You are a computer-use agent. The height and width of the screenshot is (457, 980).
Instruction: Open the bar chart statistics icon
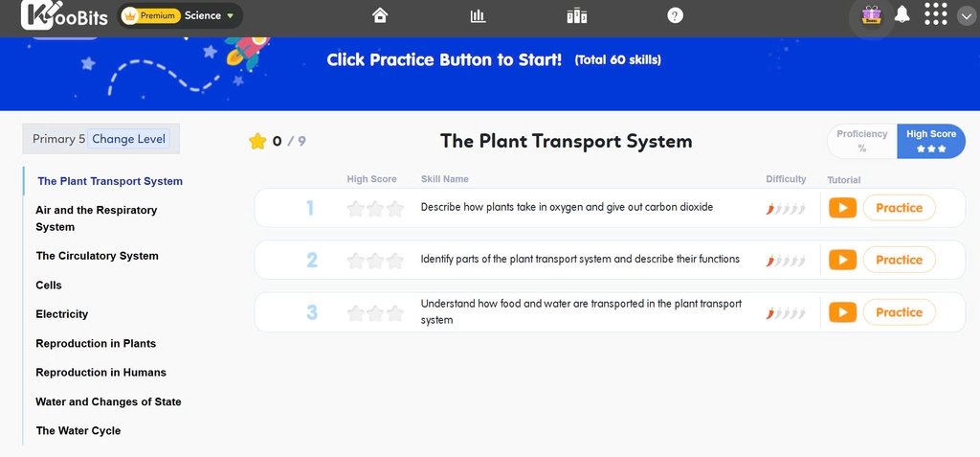479,15
